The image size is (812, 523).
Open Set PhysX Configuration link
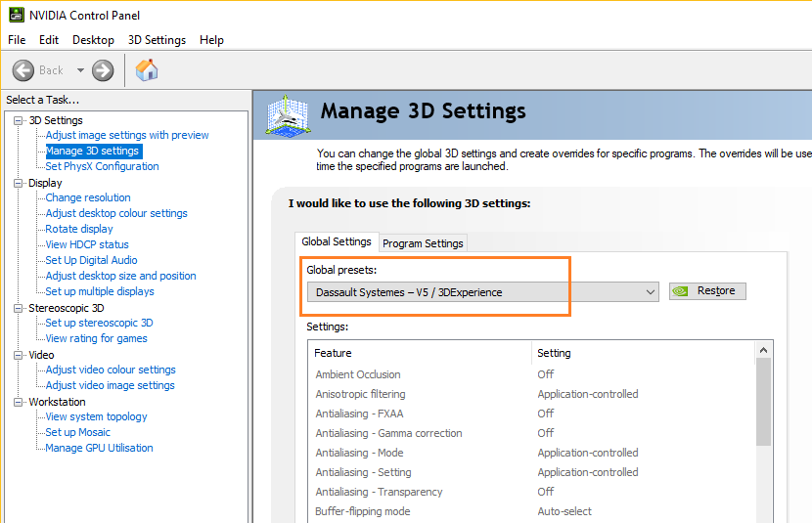tap(102, 166)
